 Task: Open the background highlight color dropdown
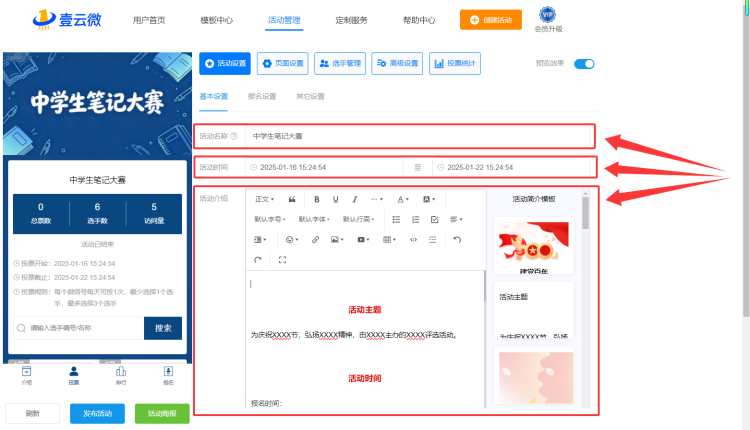[x=429, y=199]
